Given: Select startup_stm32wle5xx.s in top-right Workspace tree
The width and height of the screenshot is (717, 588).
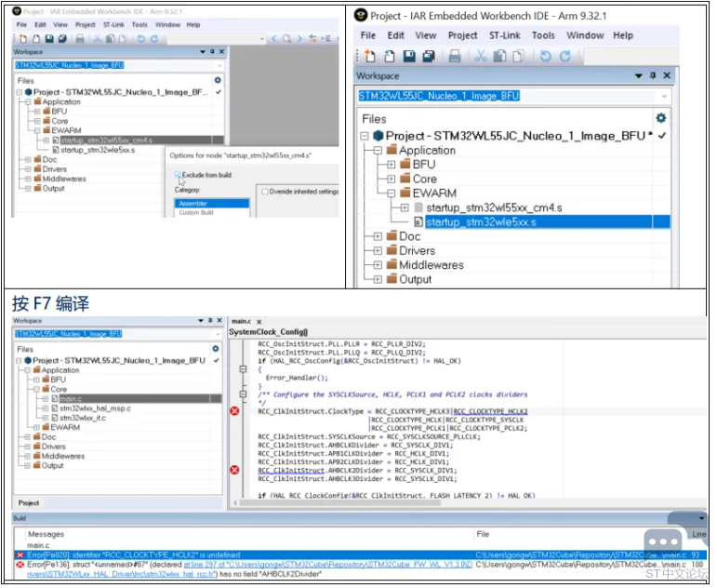Looking at the screenshot, I should tap(481, 222).
